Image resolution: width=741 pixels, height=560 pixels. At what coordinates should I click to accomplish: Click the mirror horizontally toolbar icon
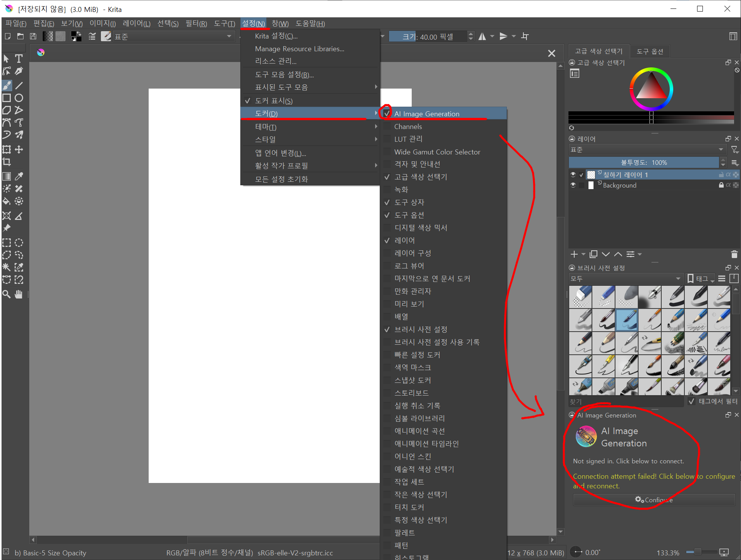(x=482, y=37)
